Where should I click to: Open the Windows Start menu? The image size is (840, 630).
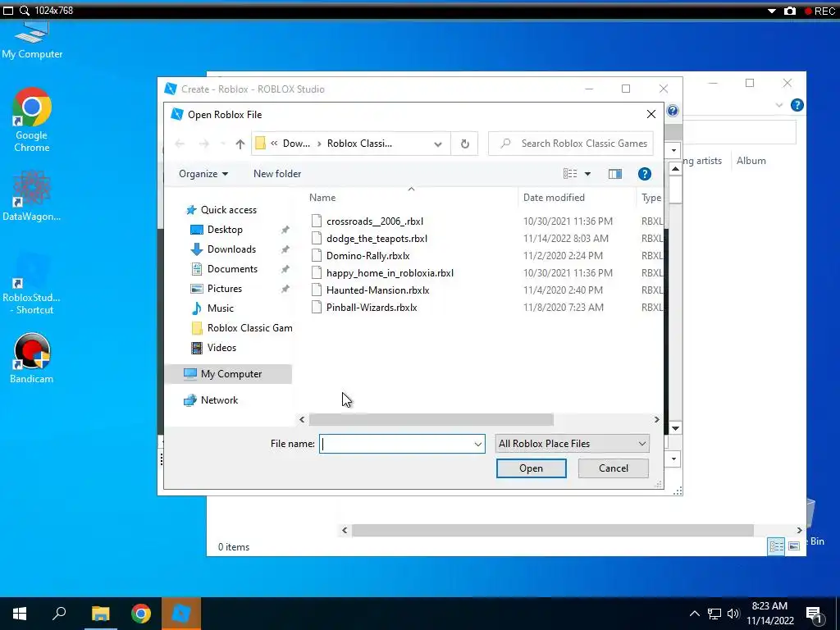click(20, 614)
